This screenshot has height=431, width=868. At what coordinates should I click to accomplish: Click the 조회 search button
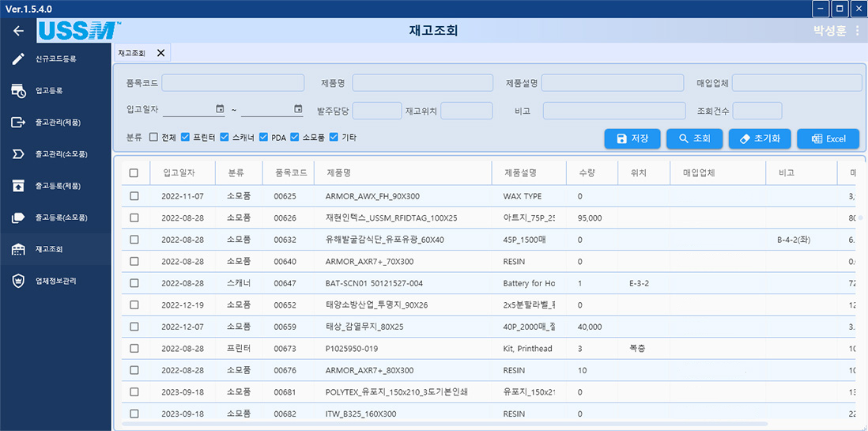[x=694, y=139]
